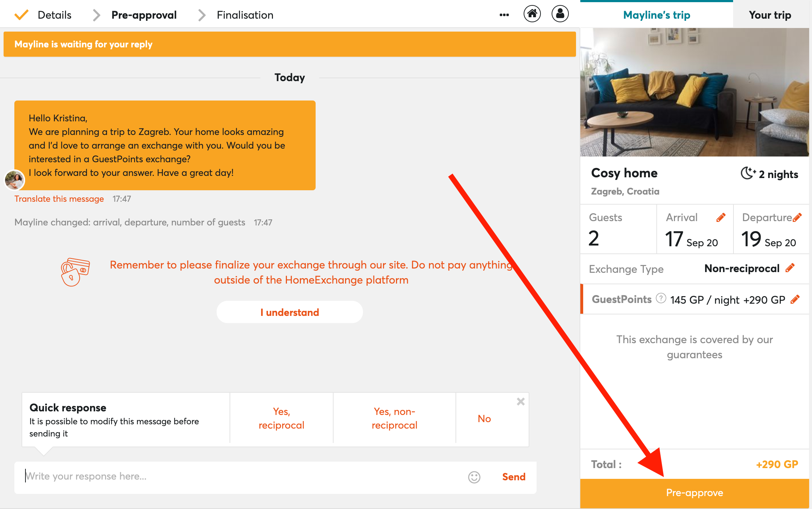Open your account profile icon

pos(560,14)
